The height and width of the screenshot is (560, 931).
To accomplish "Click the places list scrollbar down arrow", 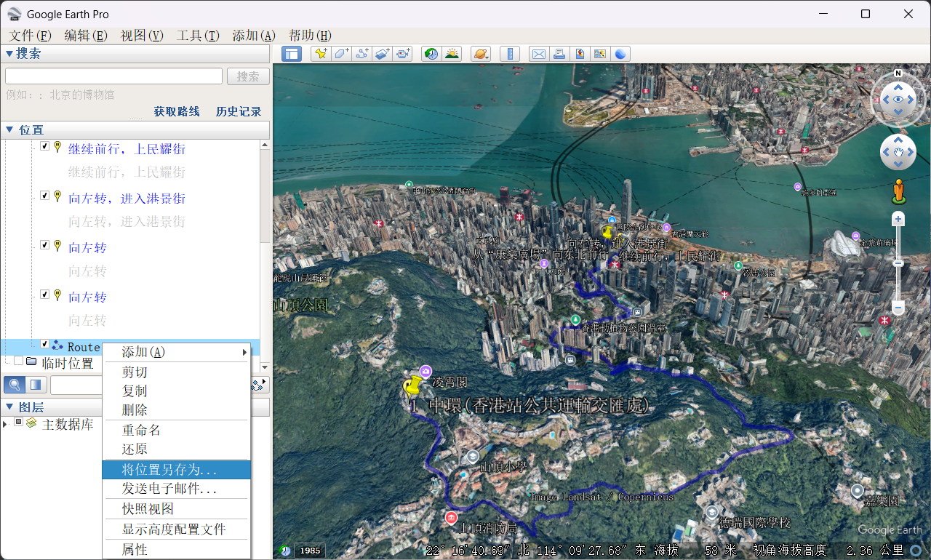I will [265, 367].
